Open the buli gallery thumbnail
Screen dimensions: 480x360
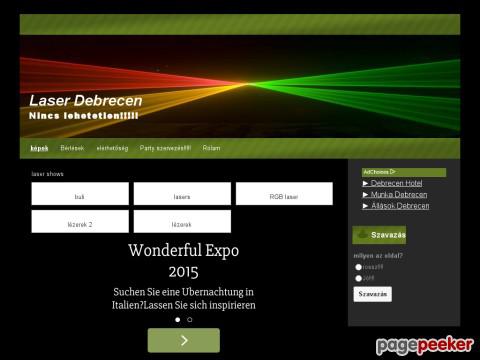(x=80, y=194)
